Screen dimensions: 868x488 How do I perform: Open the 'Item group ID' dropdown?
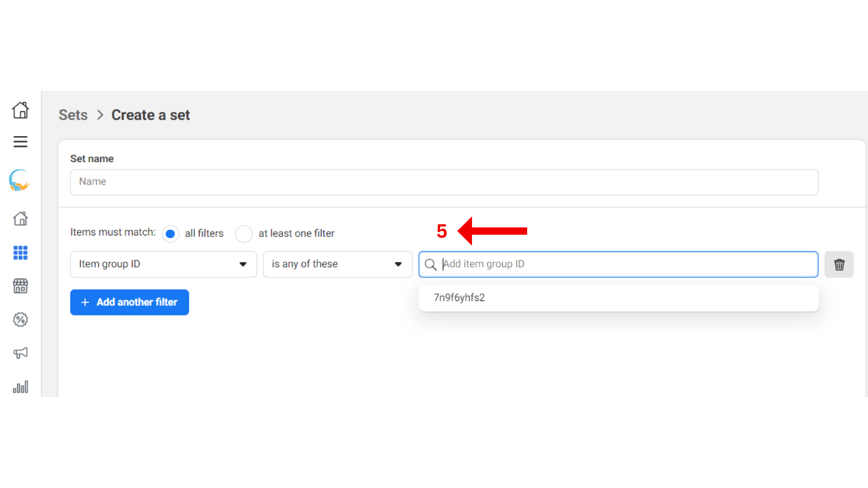click(x=164, y=264)
